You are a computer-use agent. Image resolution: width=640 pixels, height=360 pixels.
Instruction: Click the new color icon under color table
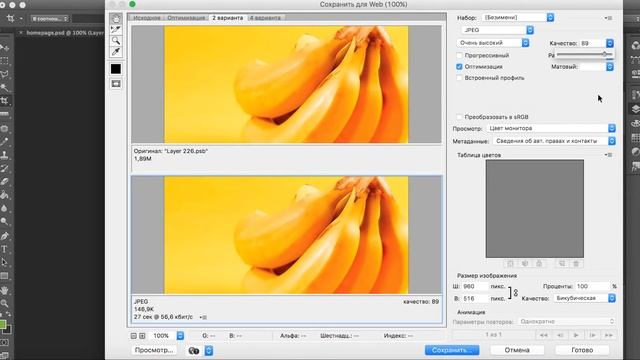[562, 264]
